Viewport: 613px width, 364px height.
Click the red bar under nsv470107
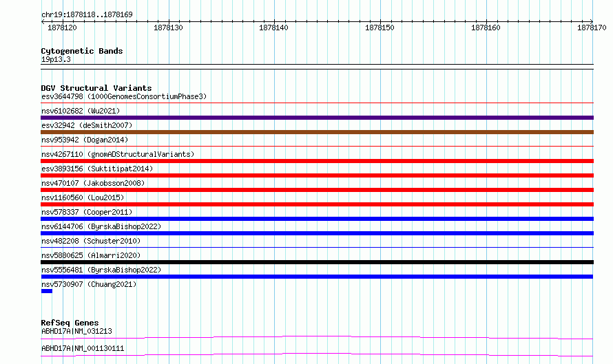click(317, 190)
